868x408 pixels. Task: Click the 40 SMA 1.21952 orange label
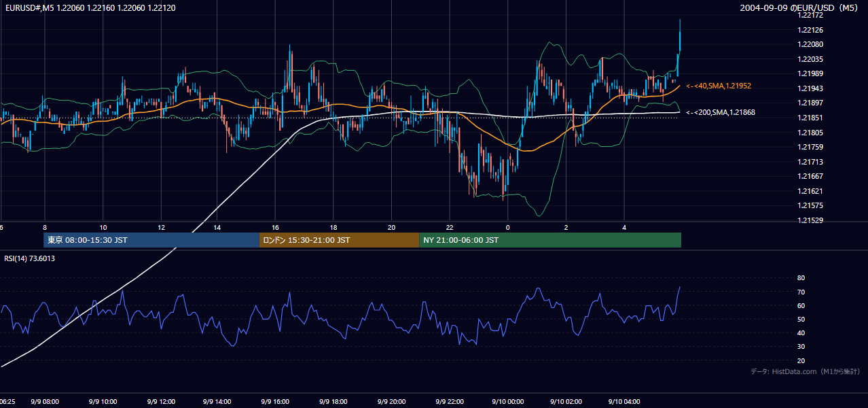pos(719,86)
